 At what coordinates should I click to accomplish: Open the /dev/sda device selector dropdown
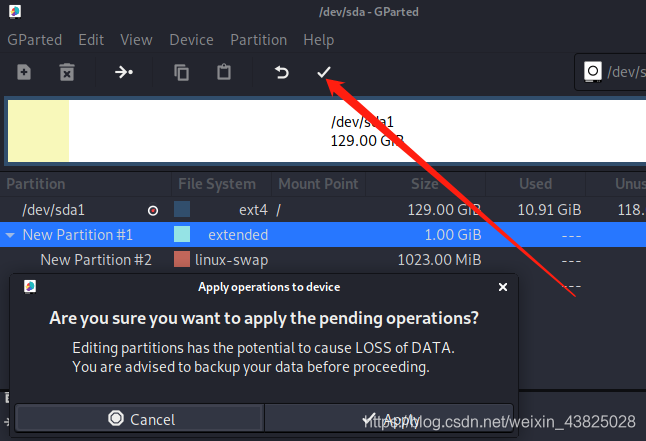[x=612, y=72]
